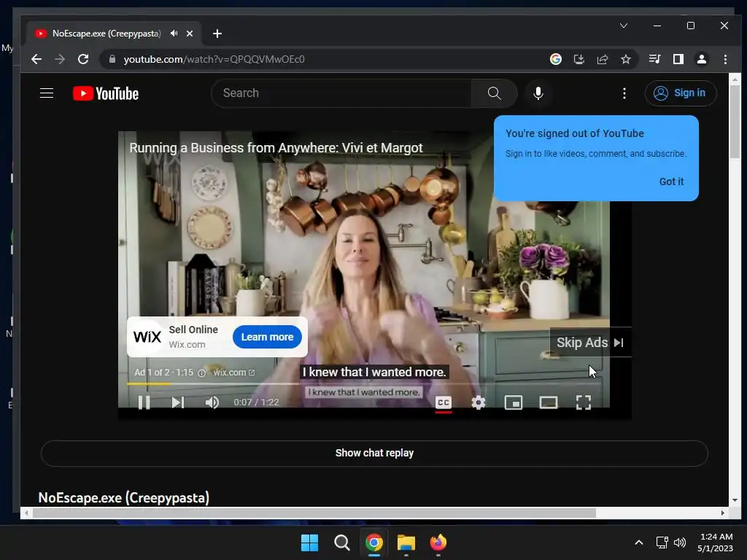
Task: Show hidden tray icons chevron
Action: (x=639, y=542)
